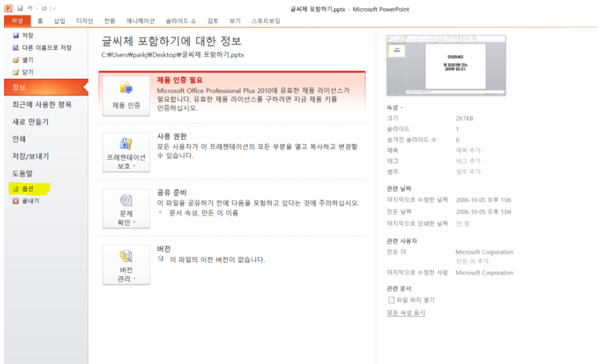Viewport: 600px width, 364px height.
Task: Click the file path text under heading
Action: coord(173,55)
